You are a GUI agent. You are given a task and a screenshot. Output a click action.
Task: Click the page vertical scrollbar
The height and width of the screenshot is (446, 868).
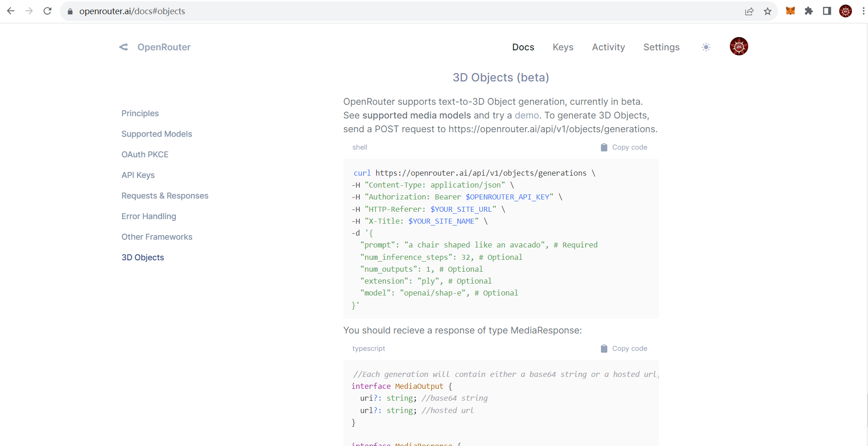click(867, 411)
